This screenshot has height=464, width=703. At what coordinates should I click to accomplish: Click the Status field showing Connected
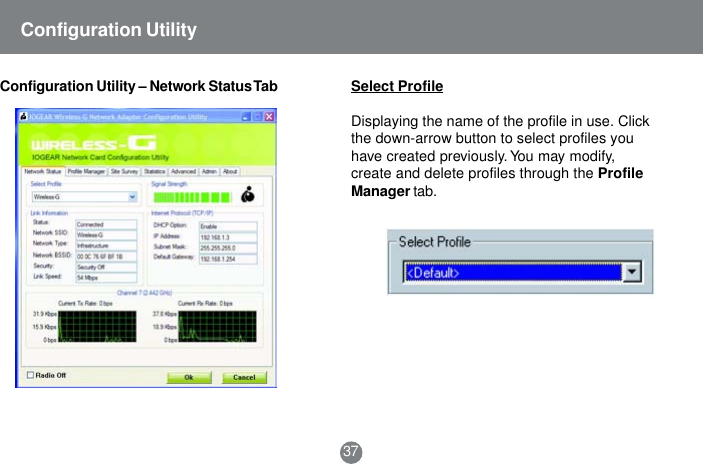click(x=106, y=224)
